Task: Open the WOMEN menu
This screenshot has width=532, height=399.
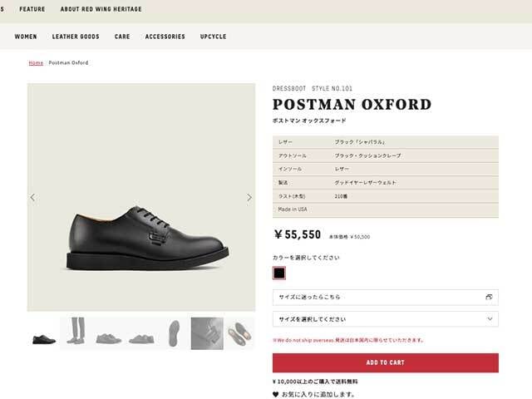Action: [26, 37]
